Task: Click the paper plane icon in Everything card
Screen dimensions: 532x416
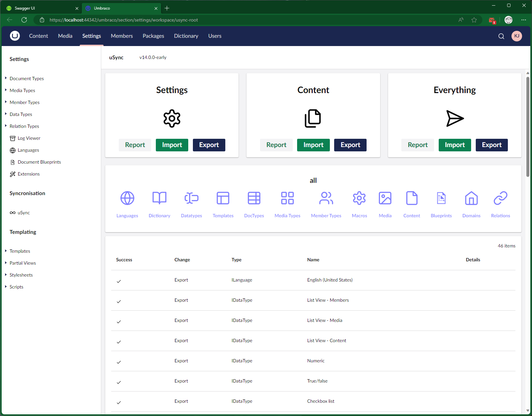Action: (x=455, y=118)
